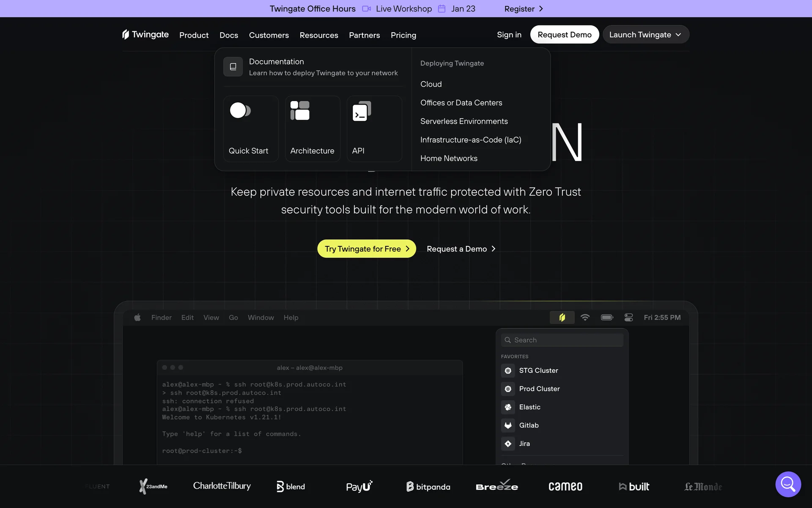Click the Search field in Twingate panel
The height and width of the screenshot is (508, 812).
click(562, 340)
